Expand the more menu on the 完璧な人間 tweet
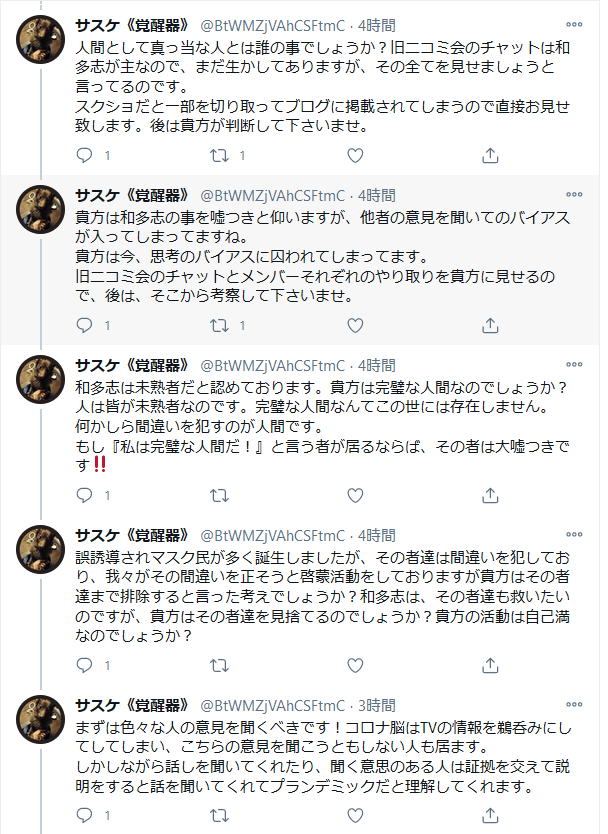Image resolution: width=608 pixels, height=834 pixels. [574, 365]
